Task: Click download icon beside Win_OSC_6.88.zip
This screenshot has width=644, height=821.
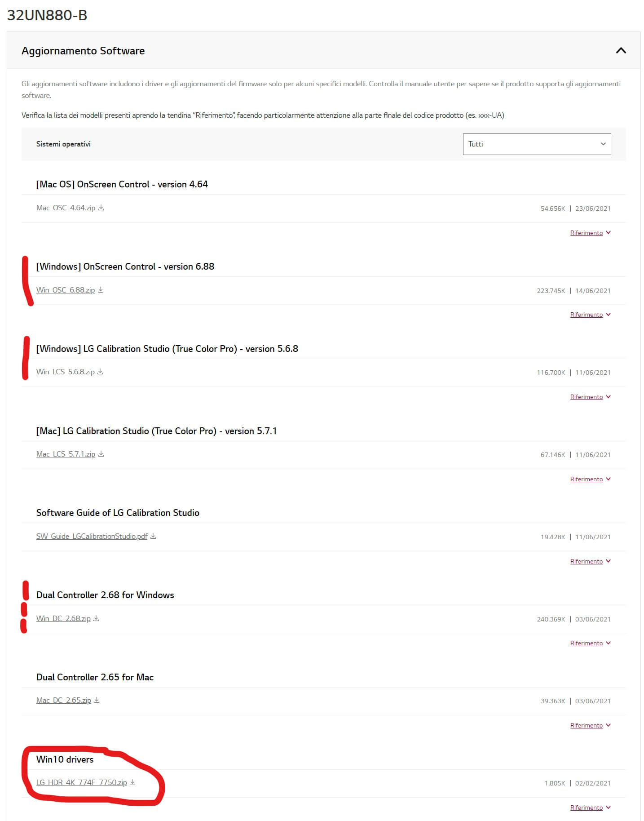Action: click(101, 290)
